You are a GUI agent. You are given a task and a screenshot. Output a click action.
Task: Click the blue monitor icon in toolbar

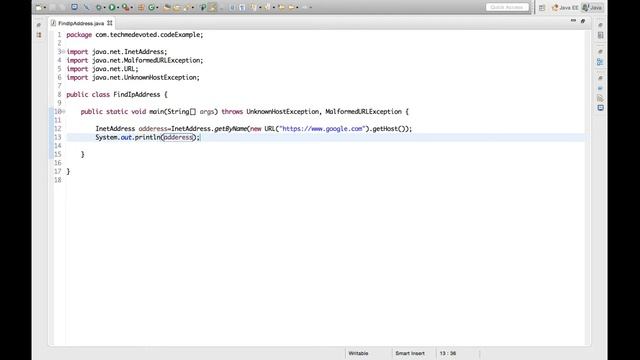[x=75, y=7]
